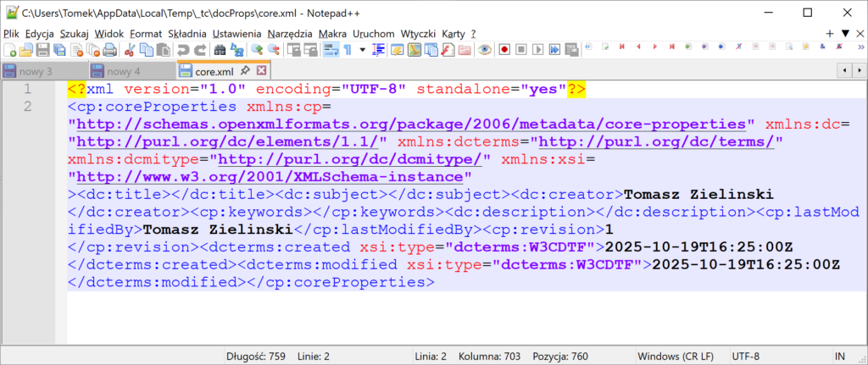Screen dimensions: 868x365
Task: Start macro recording with red dot icon
Action: pos(503,50)
